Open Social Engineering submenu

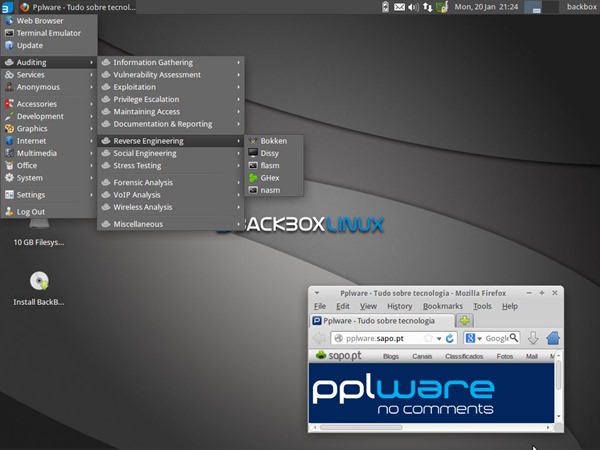point(171,153)
